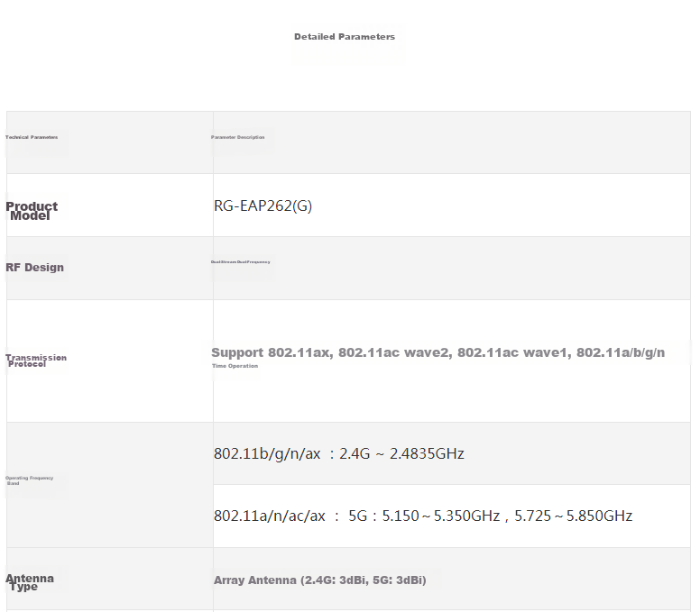
Task: Click the 'Product Model' row label
Action: click(32, 211)
